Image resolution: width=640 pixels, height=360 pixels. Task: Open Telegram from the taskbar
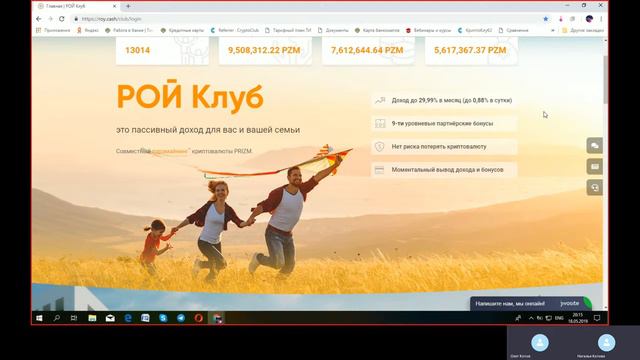click(x=181, y=318)
